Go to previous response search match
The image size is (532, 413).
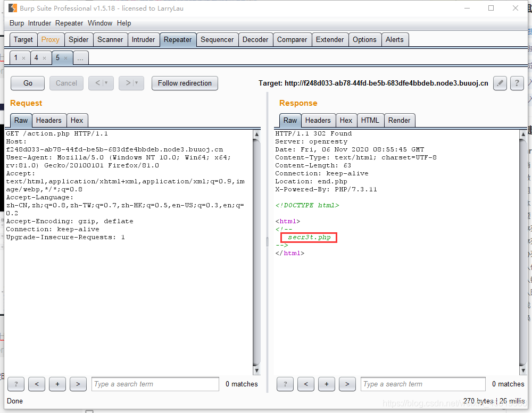point(306,384)
